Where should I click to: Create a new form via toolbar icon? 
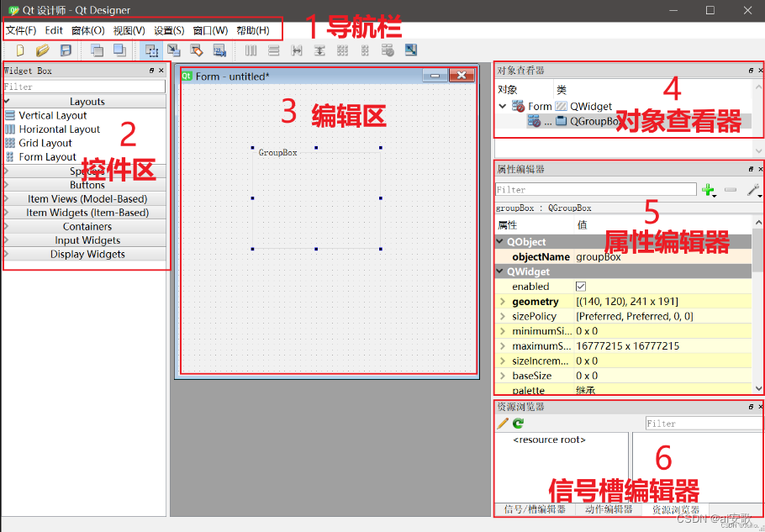[x=20, y=50]
